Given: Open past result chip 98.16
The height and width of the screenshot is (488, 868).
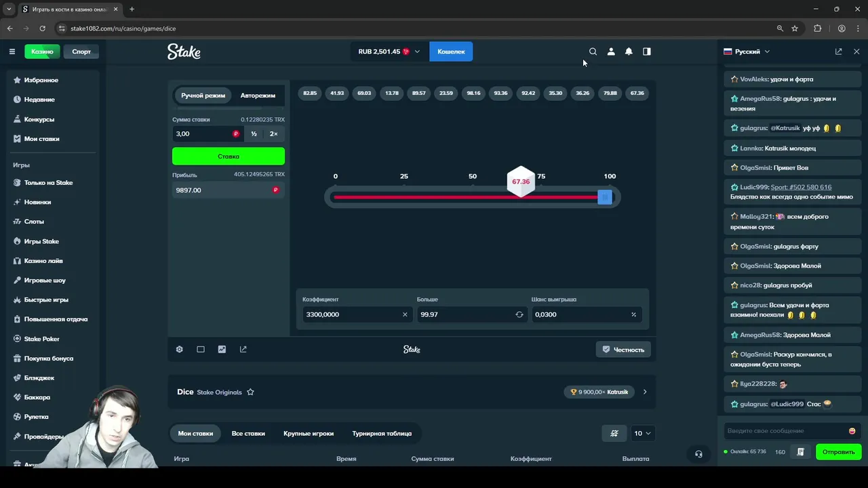Looking at the screenshot, I should (473, 93).
